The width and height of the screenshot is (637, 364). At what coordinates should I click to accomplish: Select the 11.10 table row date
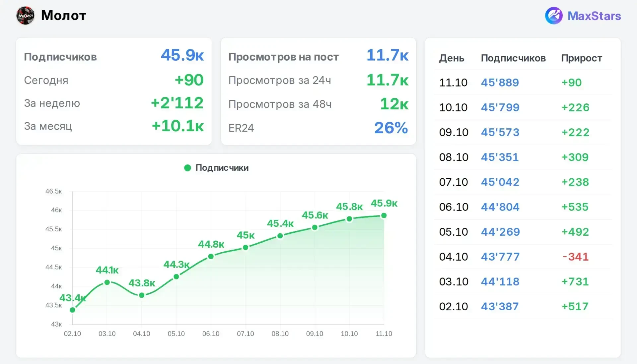pyautogui.click(x=453, y=83)
